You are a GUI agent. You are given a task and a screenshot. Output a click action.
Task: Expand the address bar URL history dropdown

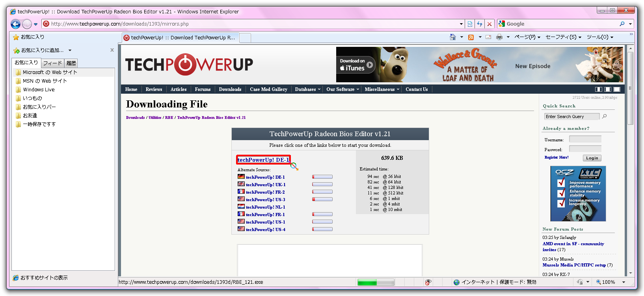coord(461,24)
